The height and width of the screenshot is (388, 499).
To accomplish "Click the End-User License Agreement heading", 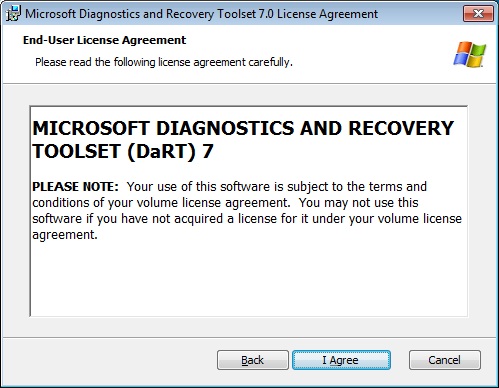I will tap(104, 40).
